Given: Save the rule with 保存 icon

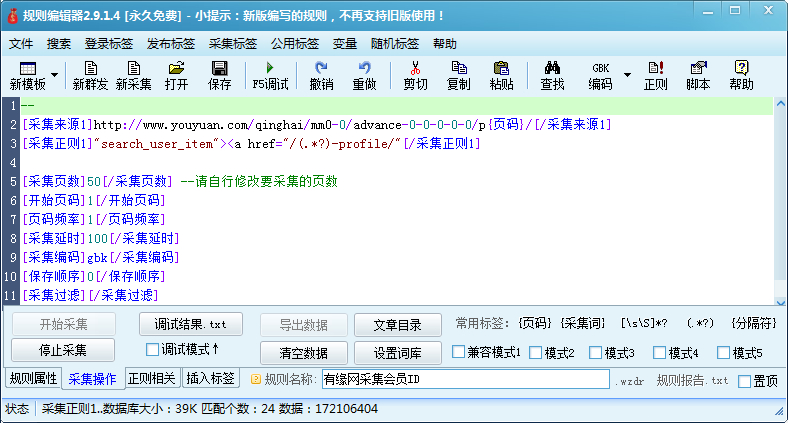Looking at the screenshot, I should [x=219, y=75].
